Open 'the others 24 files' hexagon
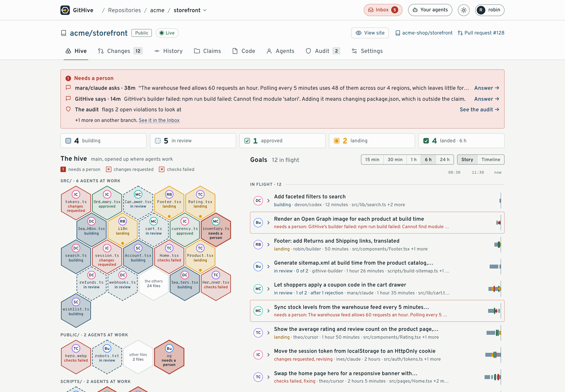The width and height of the screenshot is (565, 392). (154, 283)
